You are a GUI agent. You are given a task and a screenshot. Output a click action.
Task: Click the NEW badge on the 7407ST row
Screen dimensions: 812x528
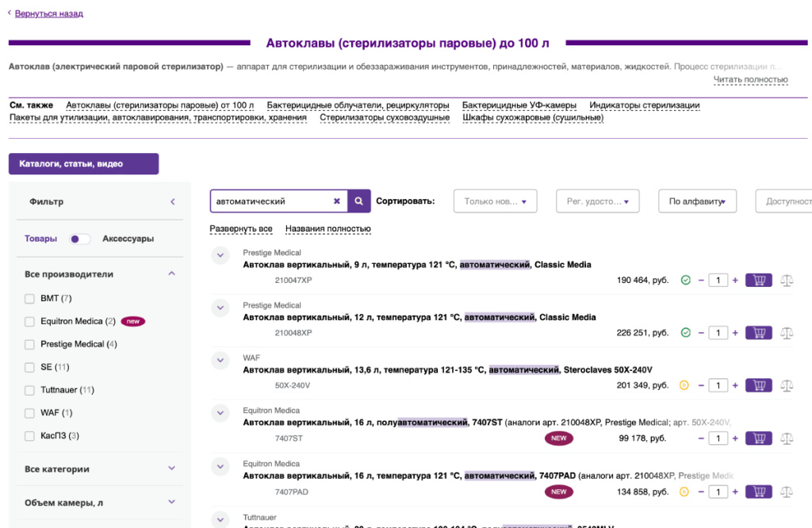click(559, 438)
